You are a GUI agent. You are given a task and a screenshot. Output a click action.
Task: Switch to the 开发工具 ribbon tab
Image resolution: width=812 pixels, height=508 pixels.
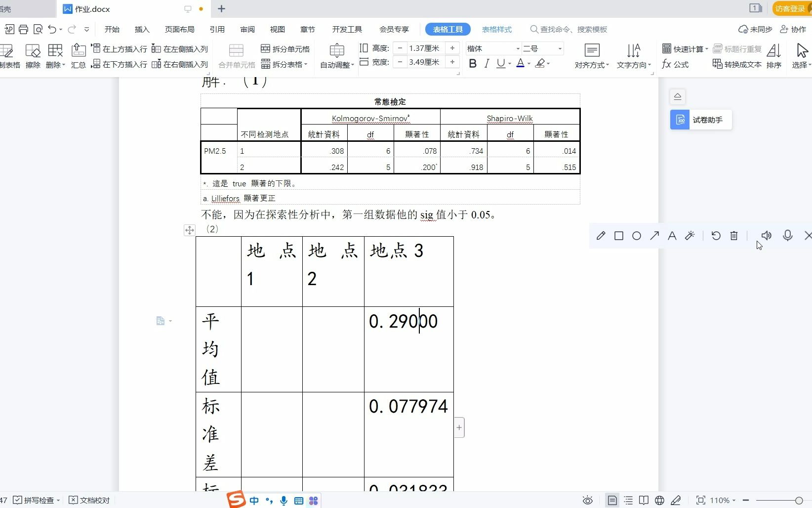[347, 29]
